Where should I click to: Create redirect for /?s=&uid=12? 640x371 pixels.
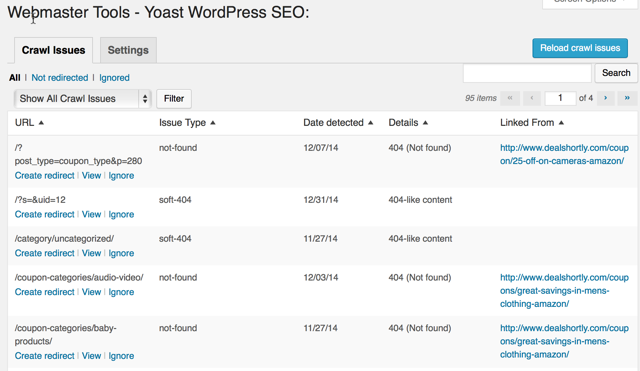44,214
